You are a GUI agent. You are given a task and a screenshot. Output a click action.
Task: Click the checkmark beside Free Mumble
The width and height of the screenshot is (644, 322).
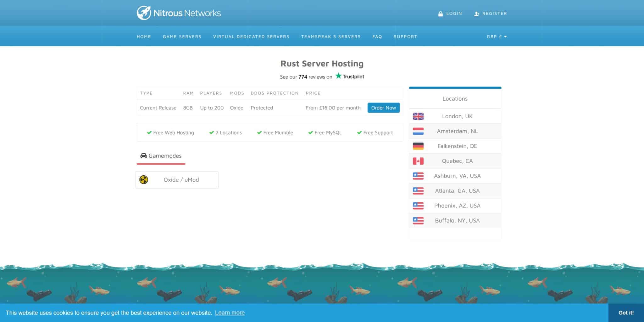[x=259, y=133]
